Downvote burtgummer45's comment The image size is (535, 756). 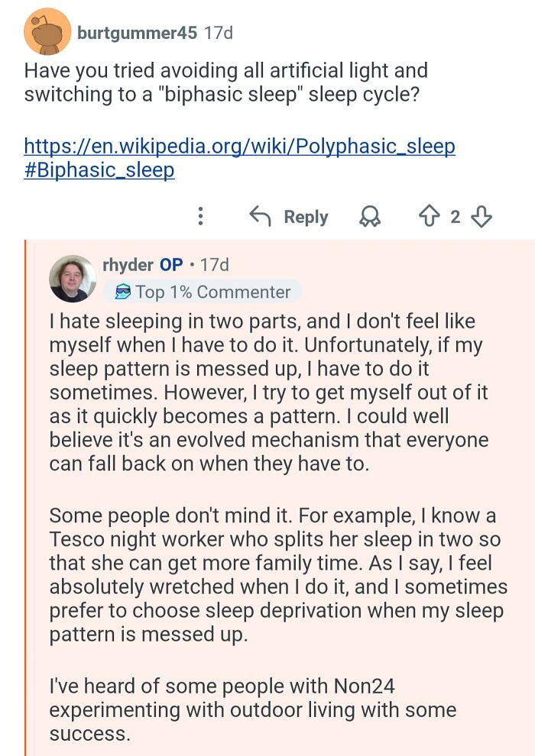480,217
